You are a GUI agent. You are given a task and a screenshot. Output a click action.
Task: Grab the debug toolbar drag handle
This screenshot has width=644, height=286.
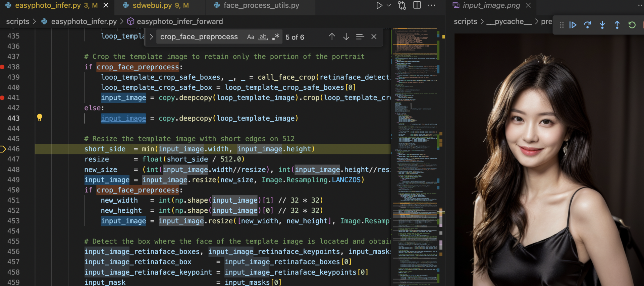pyautogui.click(x=561, y=25)
